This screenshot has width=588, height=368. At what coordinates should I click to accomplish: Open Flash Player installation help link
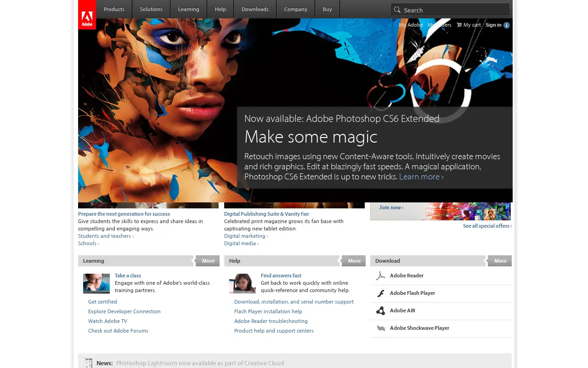(268, 311)
